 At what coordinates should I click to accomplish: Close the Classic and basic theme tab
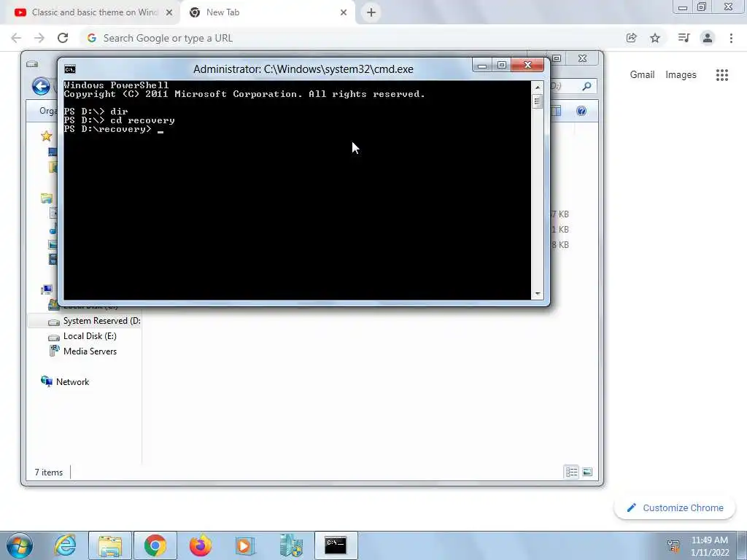(x=169, y=12)
